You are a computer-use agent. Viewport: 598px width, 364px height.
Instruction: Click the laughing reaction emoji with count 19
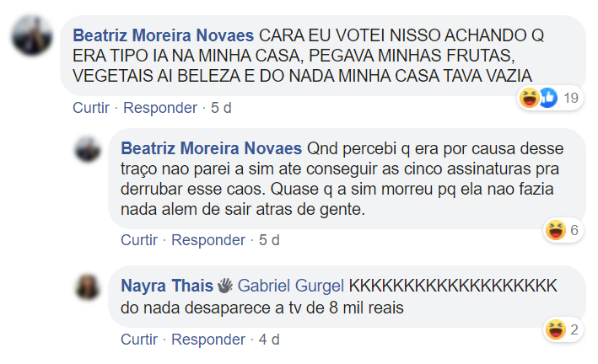point(531,99)
